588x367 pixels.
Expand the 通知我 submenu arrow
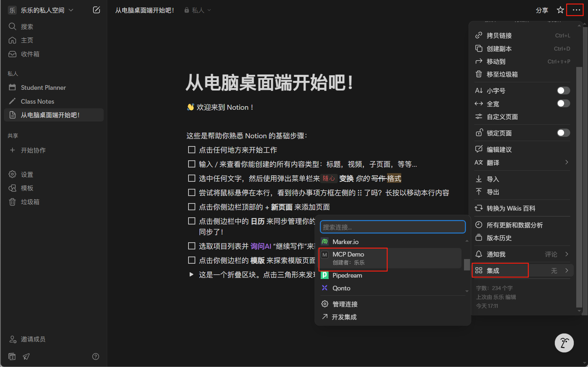[567, 254]
